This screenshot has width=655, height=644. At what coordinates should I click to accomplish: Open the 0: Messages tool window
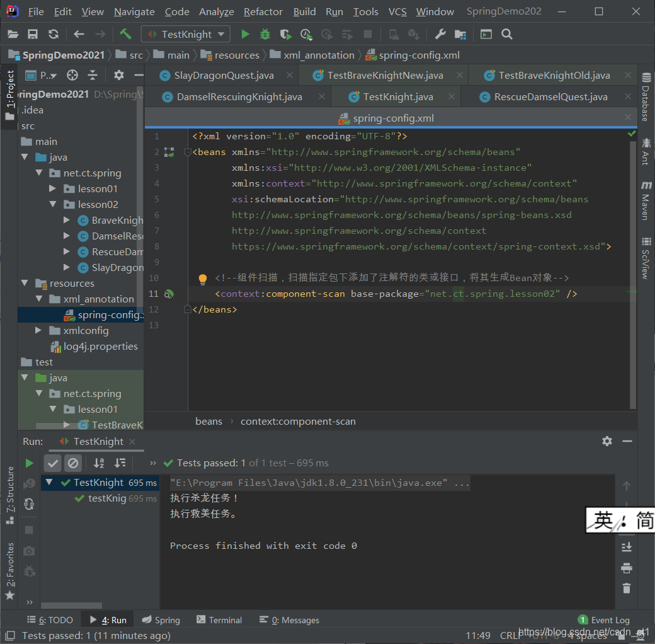pos(290,620)
